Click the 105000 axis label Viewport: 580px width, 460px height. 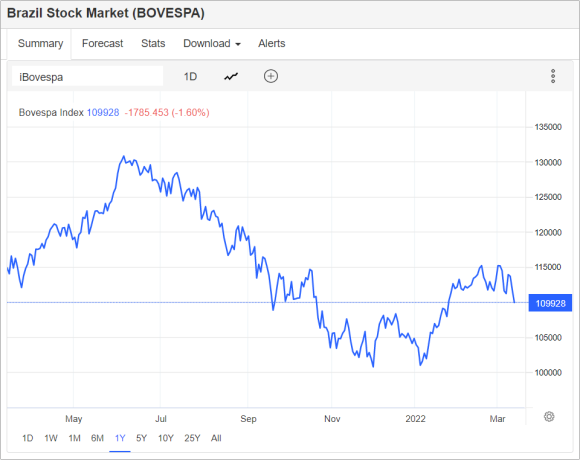(x=548, y=338)
